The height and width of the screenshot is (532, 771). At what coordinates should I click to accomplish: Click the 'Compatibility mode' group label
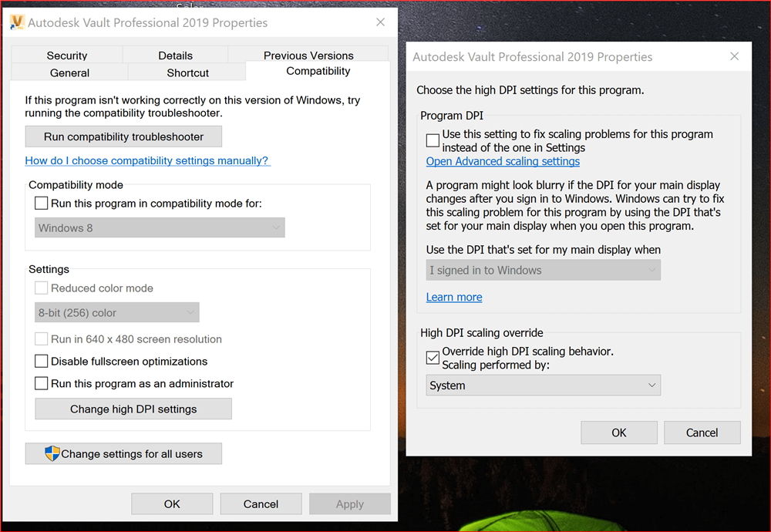click(76, 185)
